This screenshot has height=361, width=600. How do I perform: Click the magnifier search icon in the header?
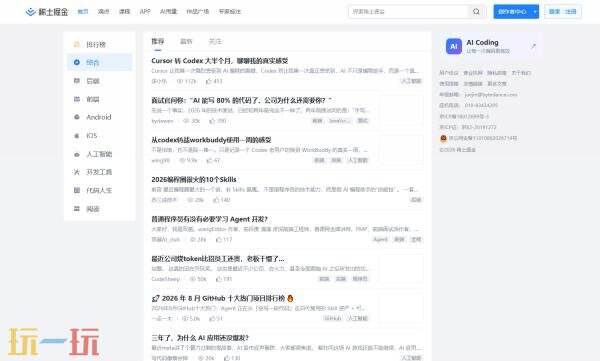476,11
